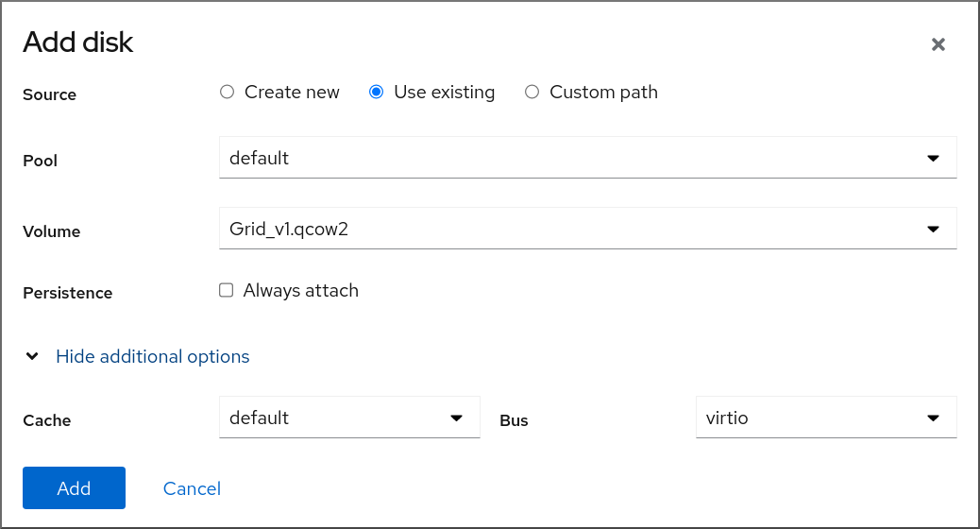Click the Pool dropdown caret arrow

(x=933, y=158)
